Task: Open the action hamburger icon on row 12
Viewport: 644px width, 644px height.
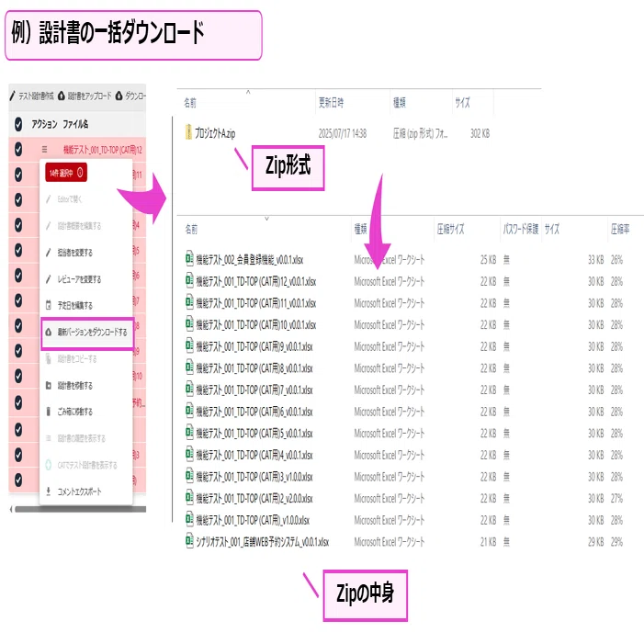Action: click(44, 149)
